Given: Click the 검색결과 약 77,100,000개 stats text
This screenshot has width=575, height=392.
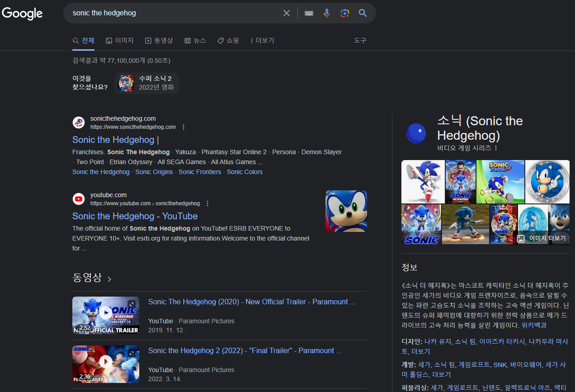Looking at the screenshot, I should [121, 61].
